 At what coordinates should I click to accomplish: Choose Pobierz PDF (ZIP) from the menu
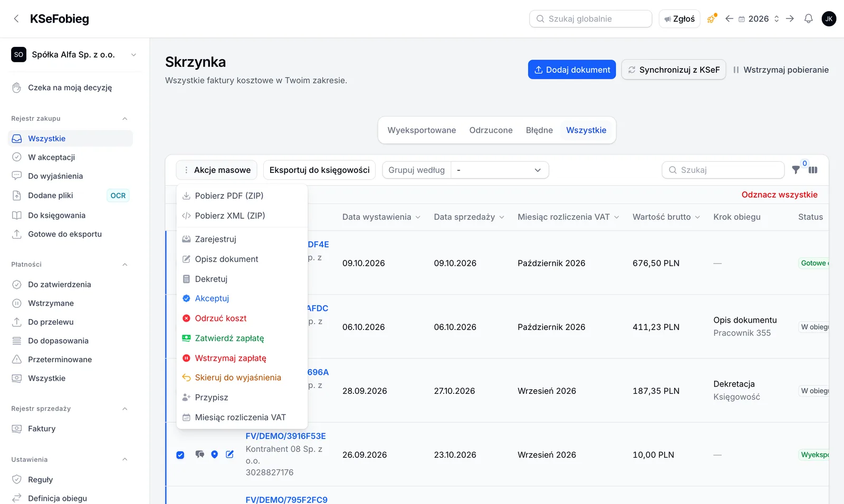242,196
